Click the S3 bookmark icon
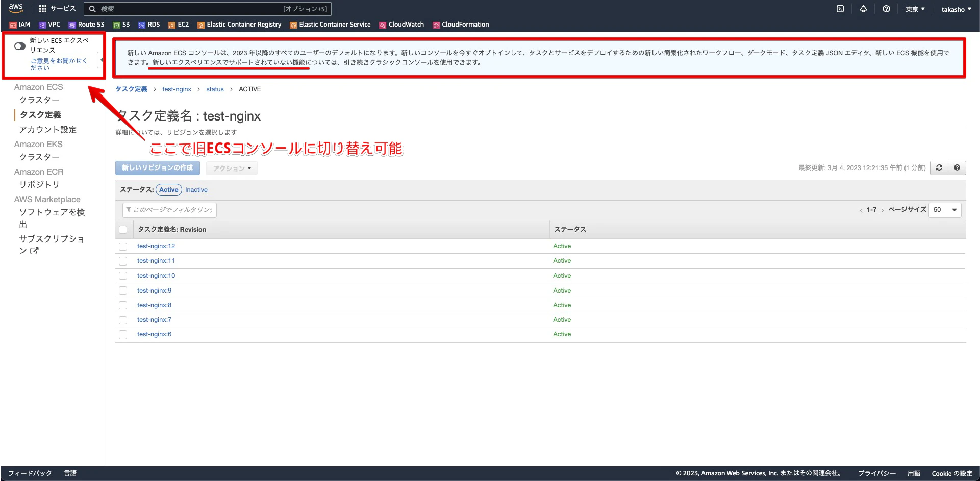The image size is (980, 481). click(116, 25)
